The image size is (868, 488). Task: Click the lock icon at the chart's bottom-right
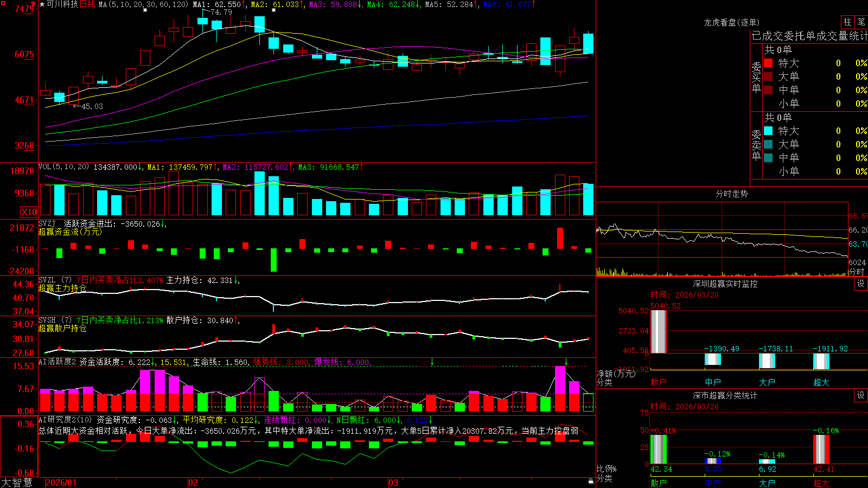pyautogui.click(x=591, y=481)
